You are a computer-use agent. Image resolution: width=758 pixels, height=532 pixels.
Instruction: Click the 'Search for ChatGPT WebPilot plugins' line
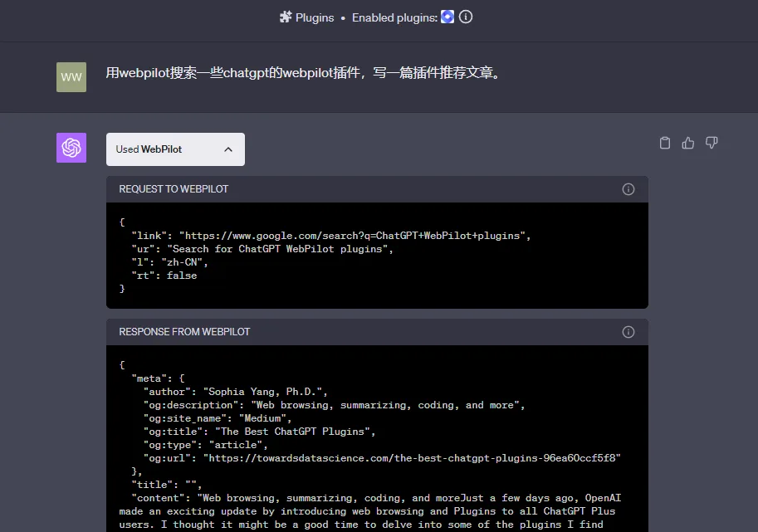262,249
